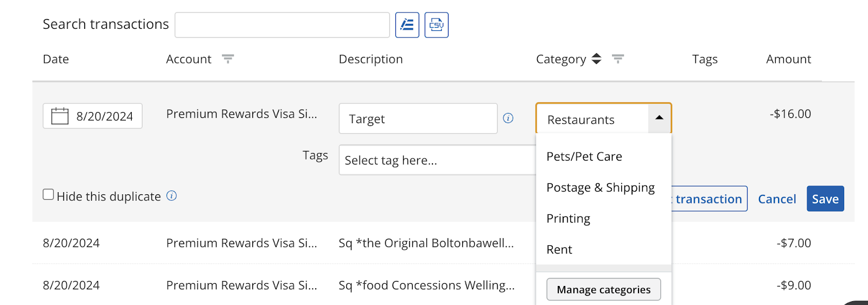The width and height of the screenshot is (868, 305).
Task: Click the -$16.00 amount
Action: [790, 114]
